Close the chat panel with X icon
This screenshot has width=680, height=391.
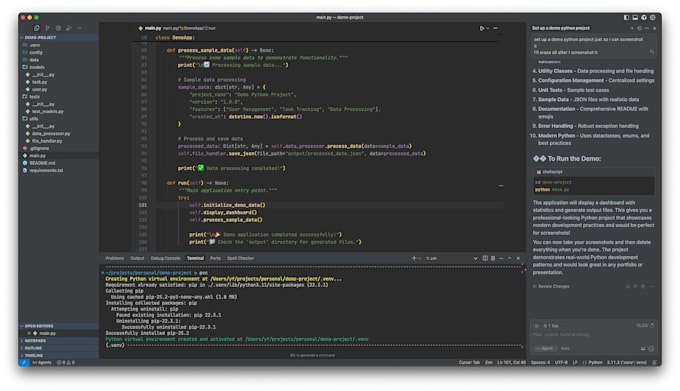coord(654,28)
